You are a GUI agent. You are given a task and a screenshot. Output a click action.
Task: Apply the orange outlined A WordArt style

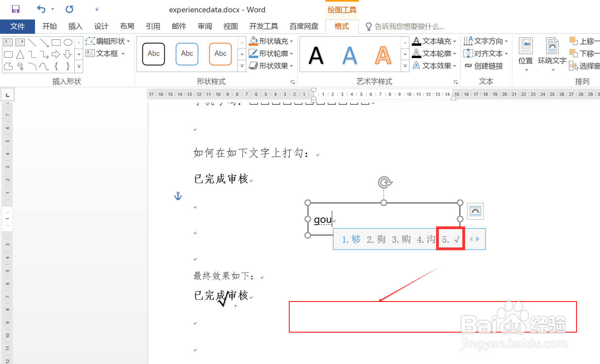click(x=383, y=55)
